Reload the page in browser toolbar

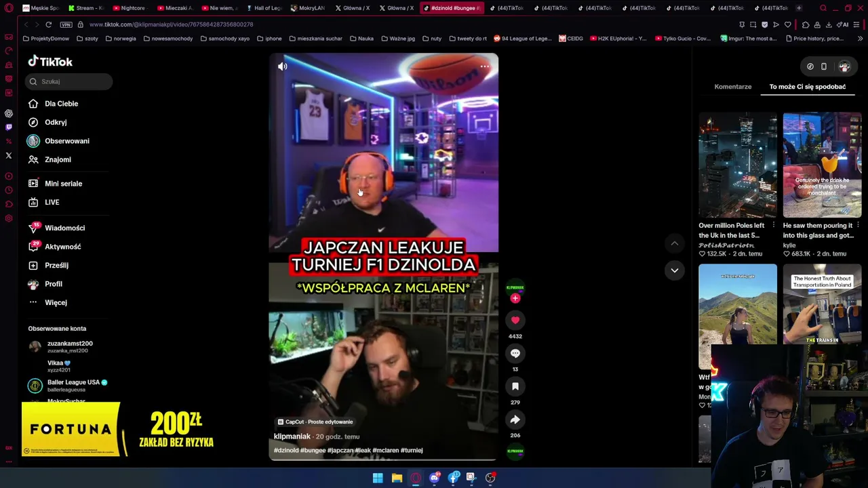coord(49,24)
